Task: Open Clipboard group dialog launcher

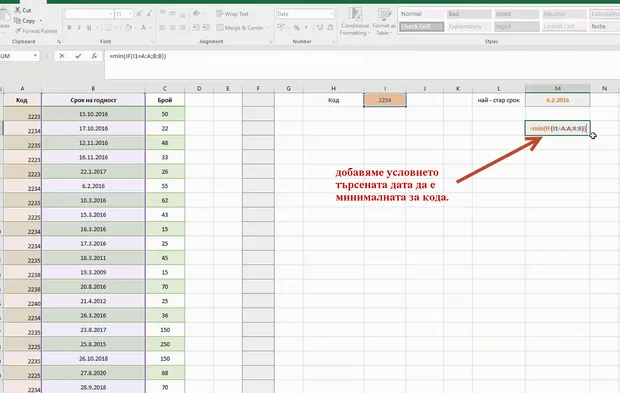Action: tap(59, 42)
